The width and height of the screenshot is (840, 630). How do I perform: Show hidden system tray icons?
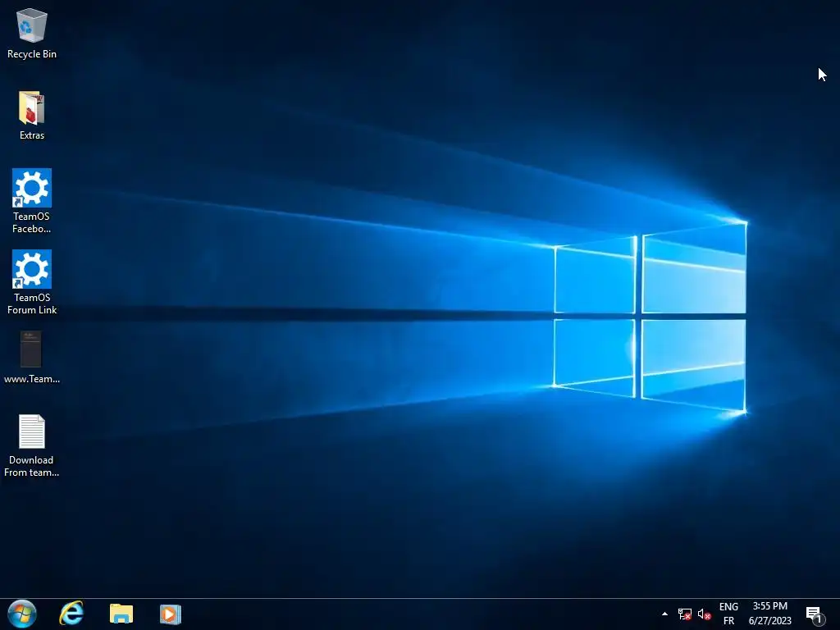[x=664, y=614]
